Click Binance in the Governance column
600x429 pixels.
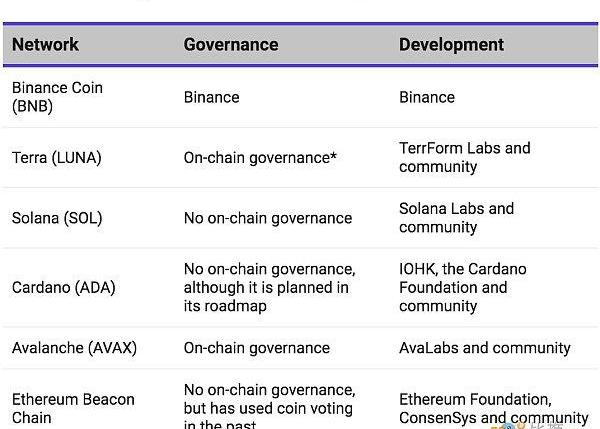tap(212, 97)
